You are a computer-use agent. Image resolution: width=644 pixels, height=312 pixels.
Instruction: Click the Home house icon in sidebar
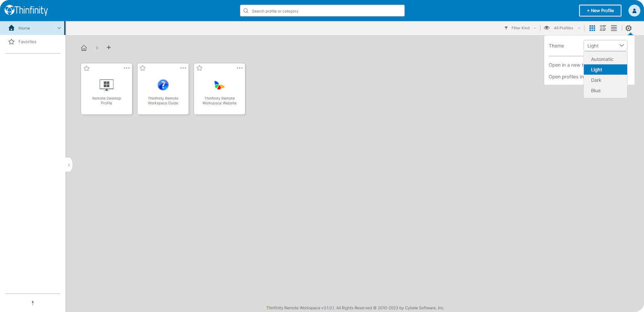coord(11,28)
